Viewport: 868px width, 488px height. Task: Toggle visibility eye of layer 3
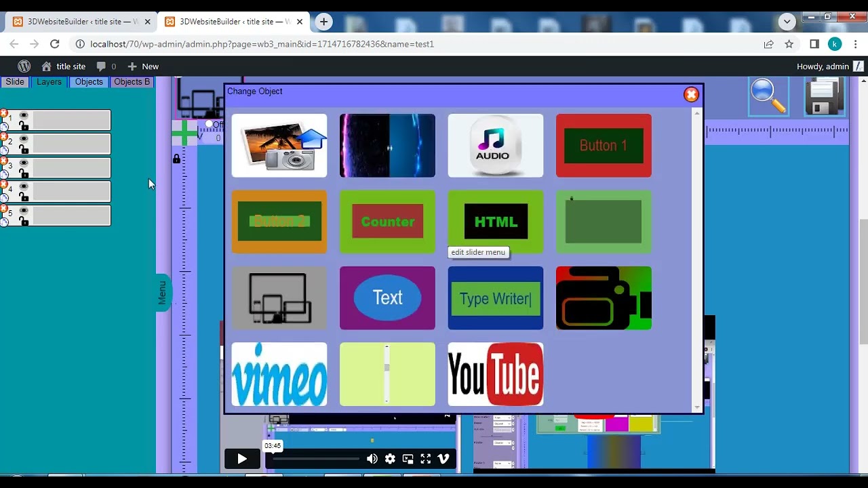tap(24, 163)
